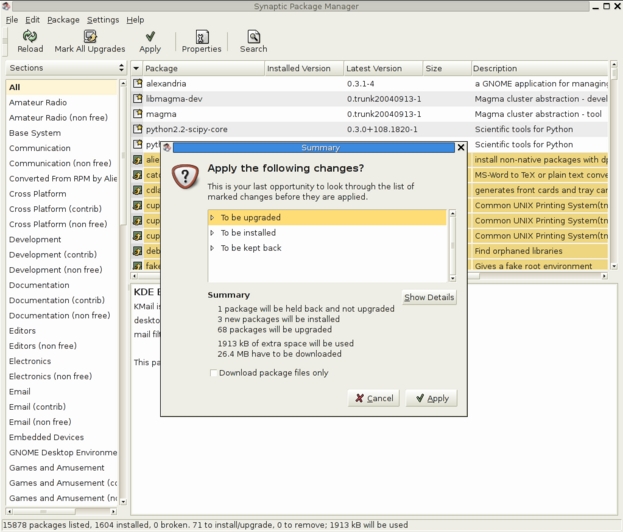Click the Latest Version column header

click(x=374, y=68)
